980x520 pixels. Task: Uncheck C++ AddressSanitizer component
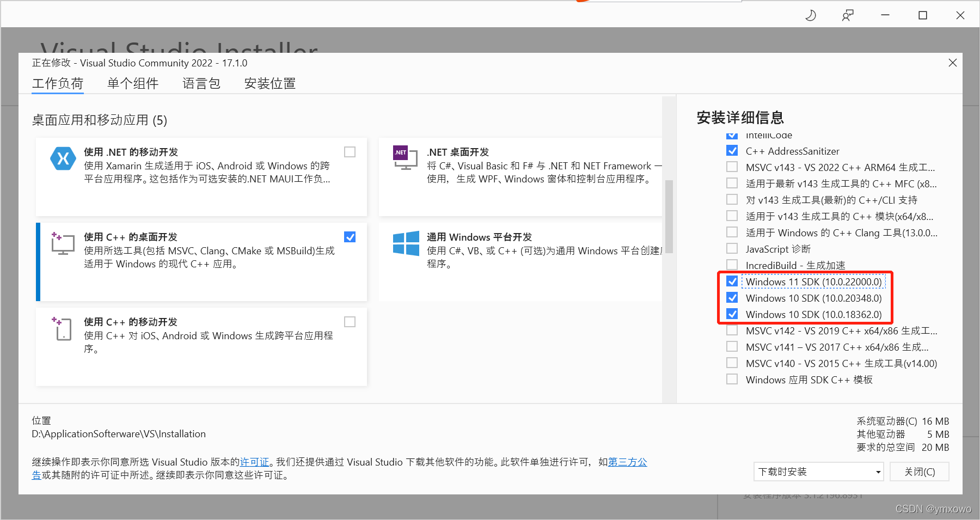(732, 151)
